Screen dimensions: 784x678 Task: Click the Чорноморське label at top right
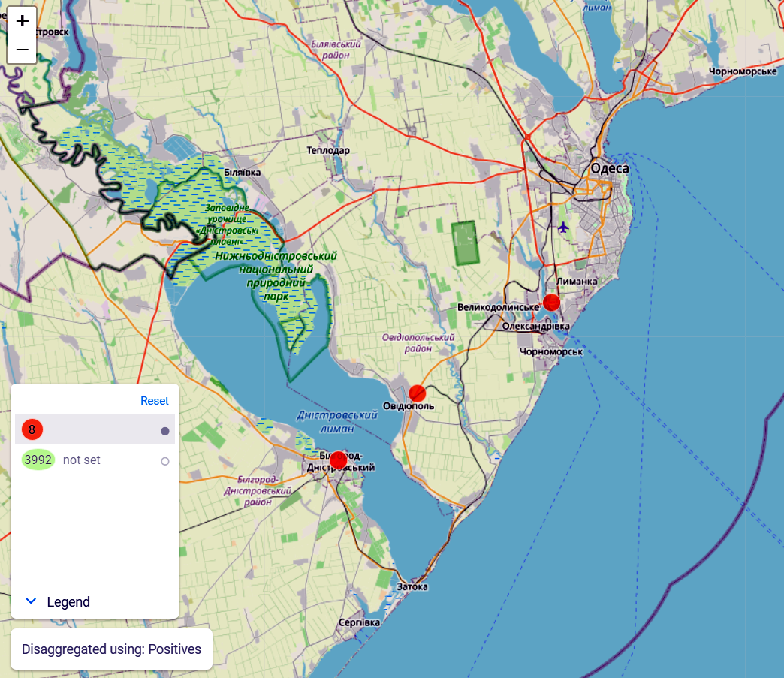(x=743, y=71)
